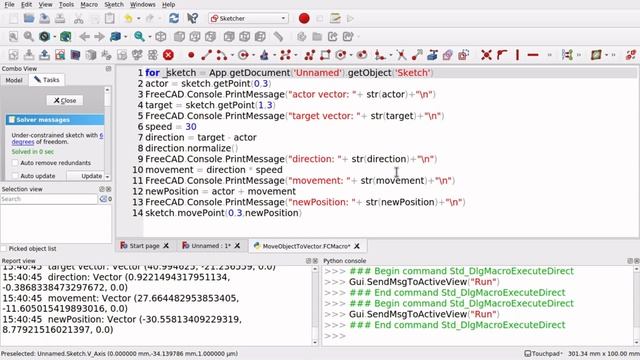Expand the B-spline tools dropdown arrow
The width and height of the screenshot is (640, 360).
point(296,55)
